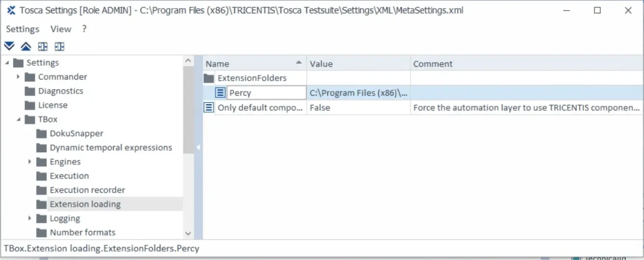Select the Extension loading tree item

85,204
